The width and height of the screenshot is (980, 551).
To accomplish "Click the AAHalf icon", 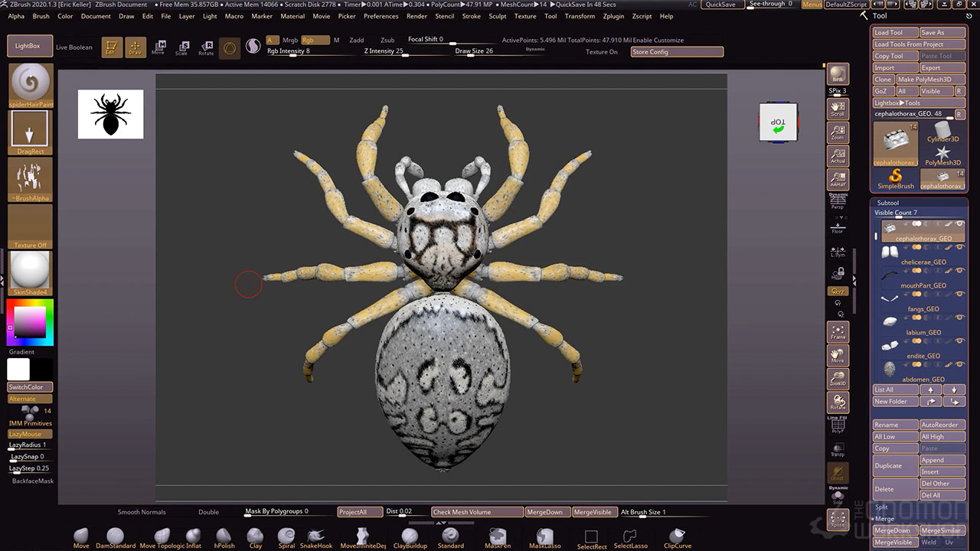I will point(838,180).
